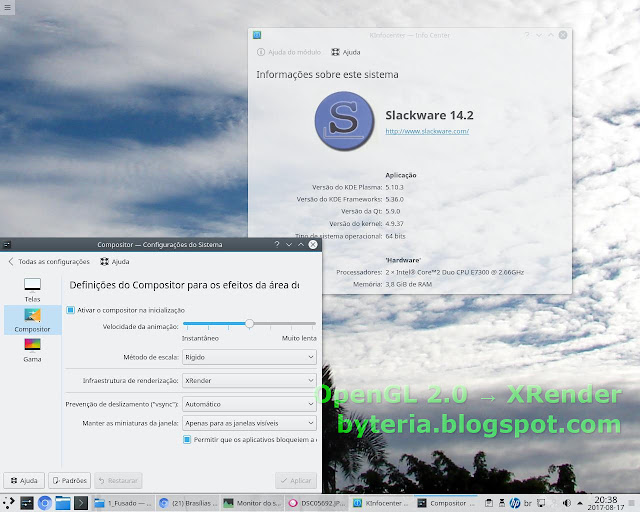Click the '64 bits' OS type value
The width and height of the screenshot is (640, 512).
[395, 236]
